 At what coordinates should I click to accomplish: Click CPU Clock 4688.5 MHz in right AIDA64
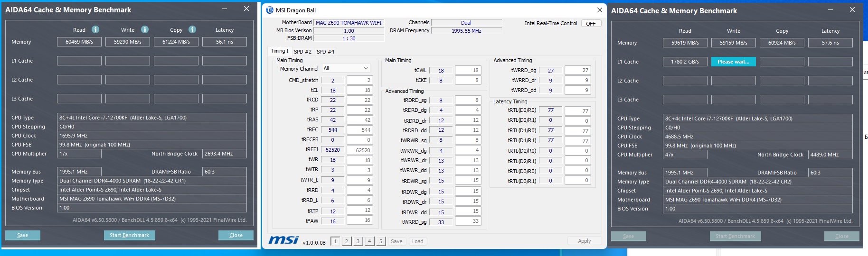(758, 137)
